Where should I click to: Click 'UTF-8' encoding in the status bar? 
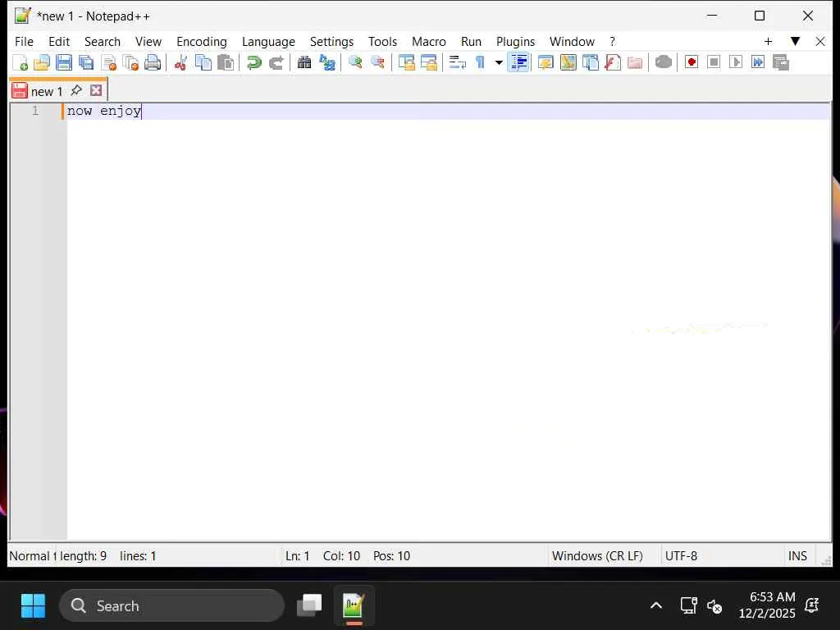(x=681, y=556)
